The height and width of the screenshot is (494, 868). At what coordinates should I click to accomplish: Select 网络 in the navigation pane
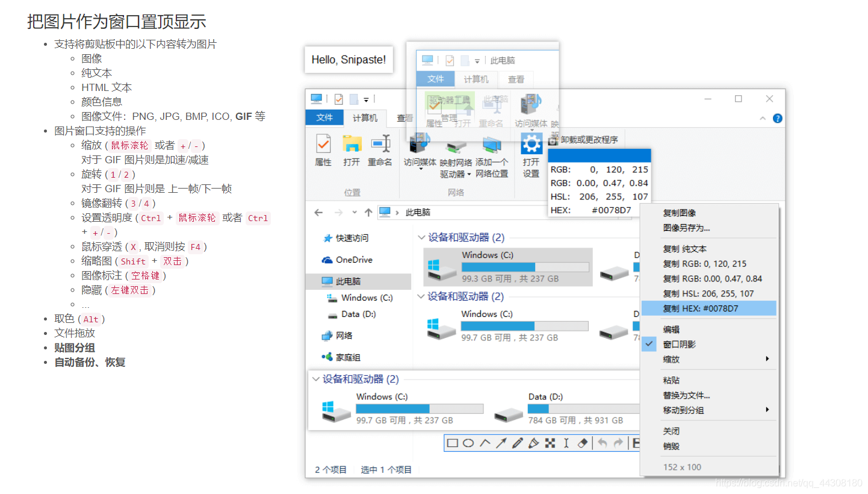(x=337, y=336)
